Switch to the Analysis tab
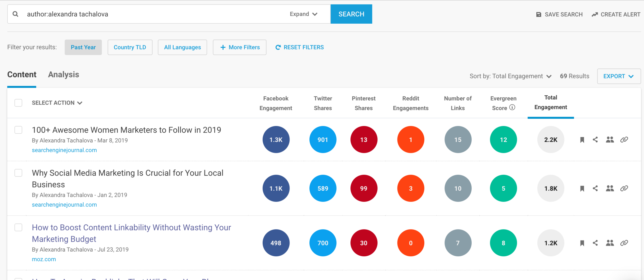Screen dimensions: 644x280 coord(63,75)
